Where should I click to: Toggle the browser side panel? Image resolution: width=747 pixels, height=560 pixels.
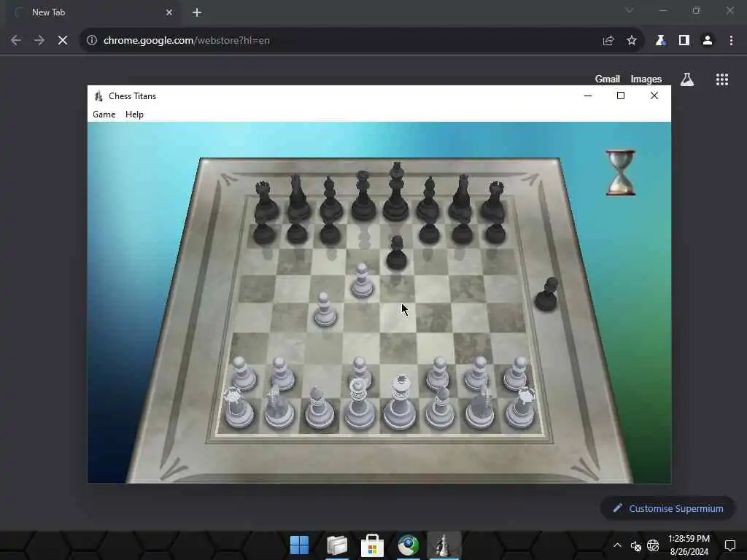click(684, 41)
